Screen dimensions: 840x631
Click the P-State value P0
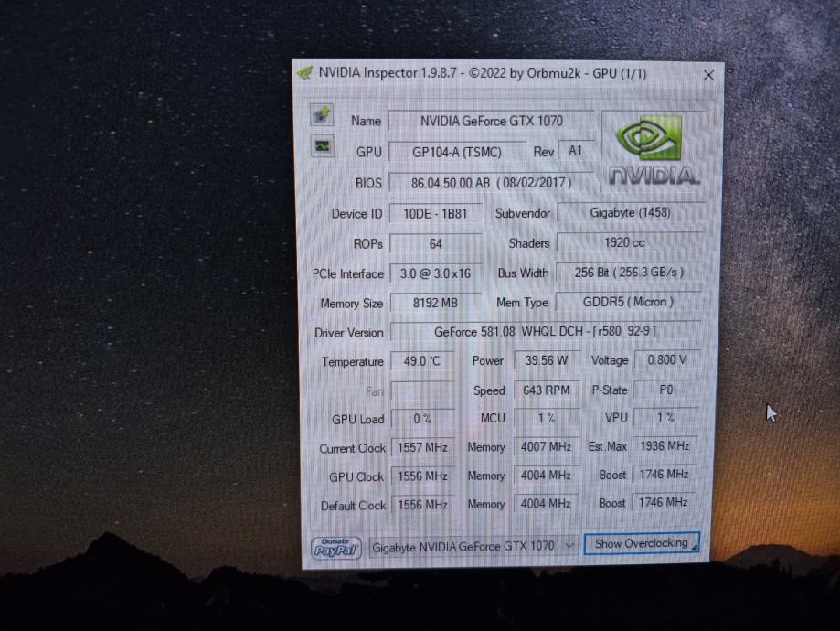(x=666, y=390)
